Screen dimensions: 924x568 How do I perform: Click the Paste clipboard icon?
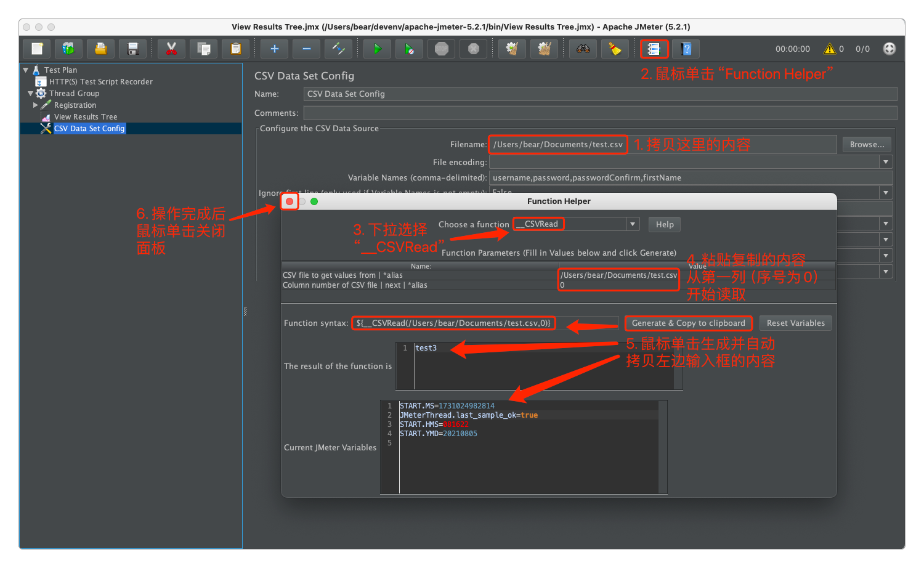pos(236,49)
